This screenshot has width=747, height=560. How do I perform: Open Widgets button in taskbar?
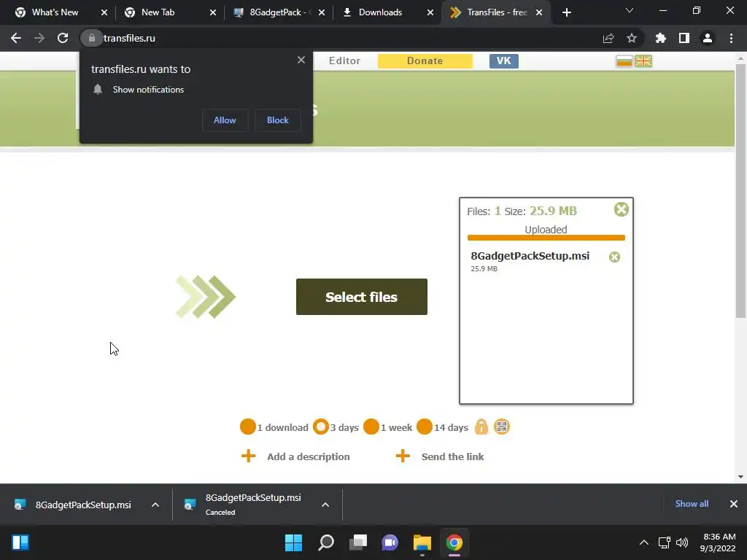[20, 542]
